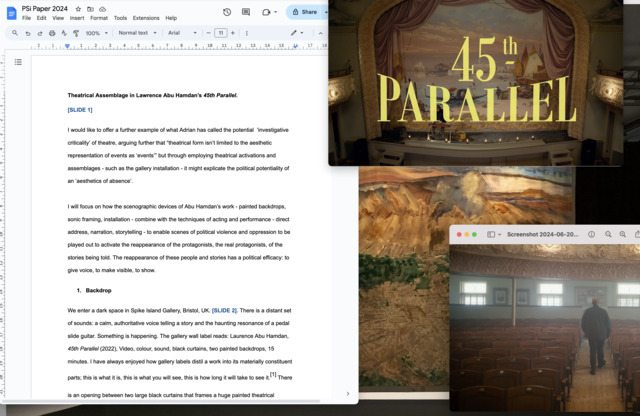
Task: Run spelling and grammar check
Action: click(x=64, y=33)
